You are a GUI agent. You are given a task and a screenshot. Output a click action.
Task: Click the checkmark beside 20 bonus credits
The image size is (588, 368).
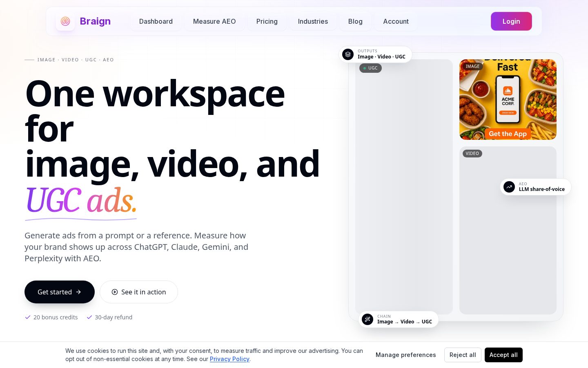28,317
